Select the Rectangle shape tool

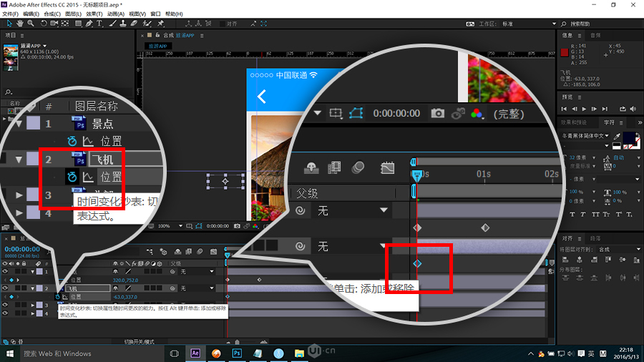(x=77, y=24)
